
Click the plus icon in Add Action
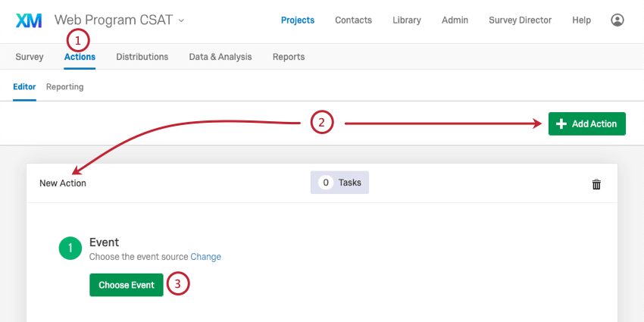click(561, 123)
